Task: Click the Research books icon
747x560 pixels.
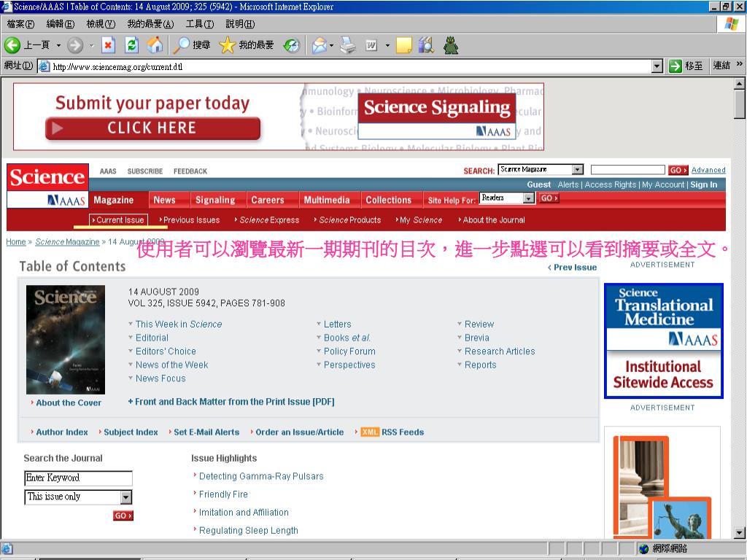Action: 426,46
